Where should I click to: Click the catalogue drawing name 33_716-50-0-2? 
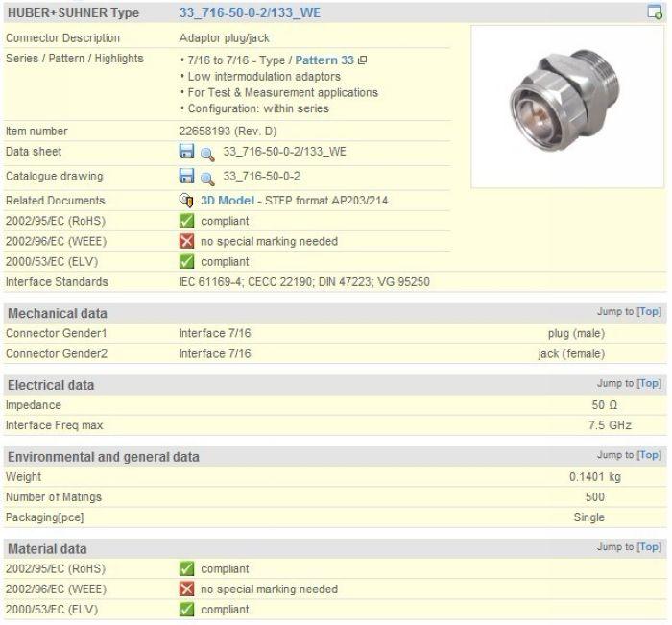[x=261, y=176]
